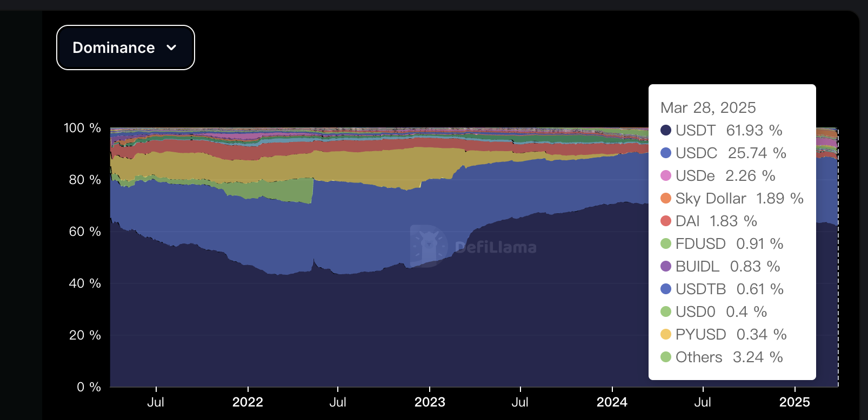Click the 100 % y-axis label

tap(82, 128)
